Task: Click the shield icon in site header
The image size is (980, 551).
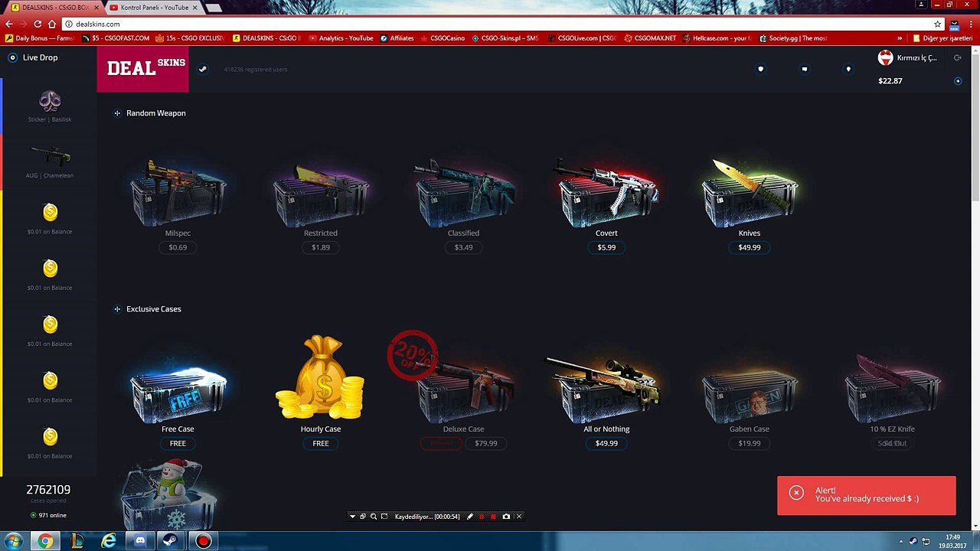Action: coord(760,69)
